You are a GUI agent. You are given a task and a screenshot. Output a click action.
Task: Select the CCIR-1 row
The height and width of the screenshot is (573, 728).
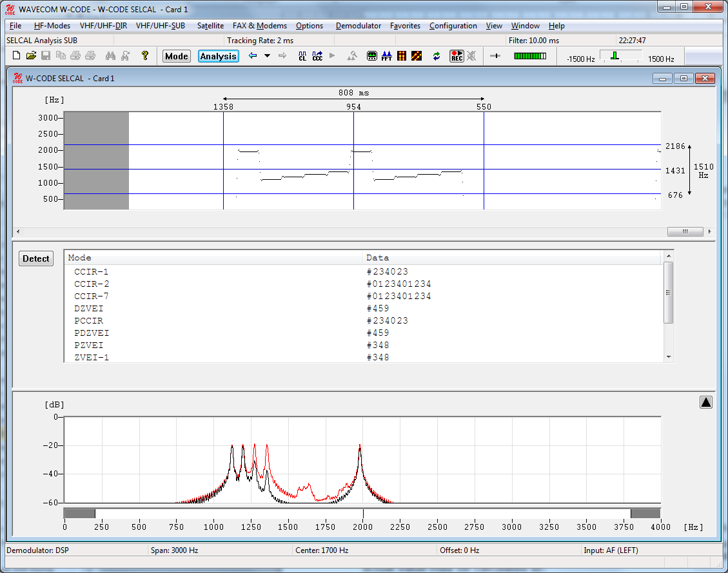point(362,271)
